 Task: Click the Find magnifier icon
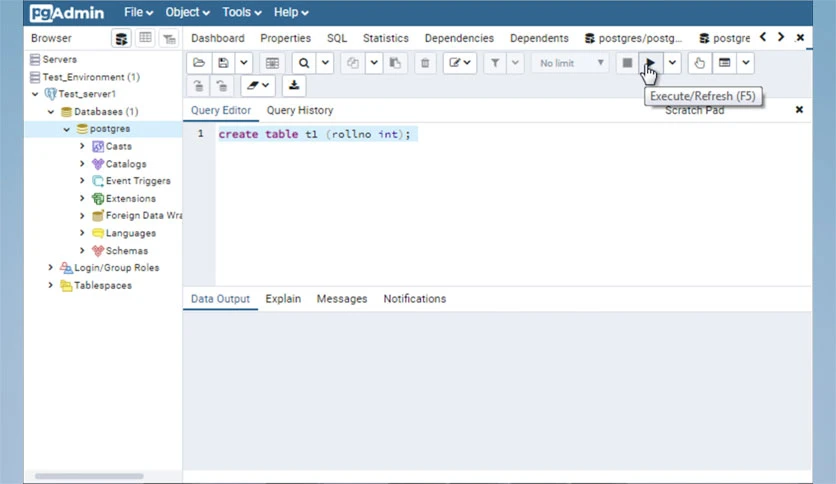pos(304,63)
